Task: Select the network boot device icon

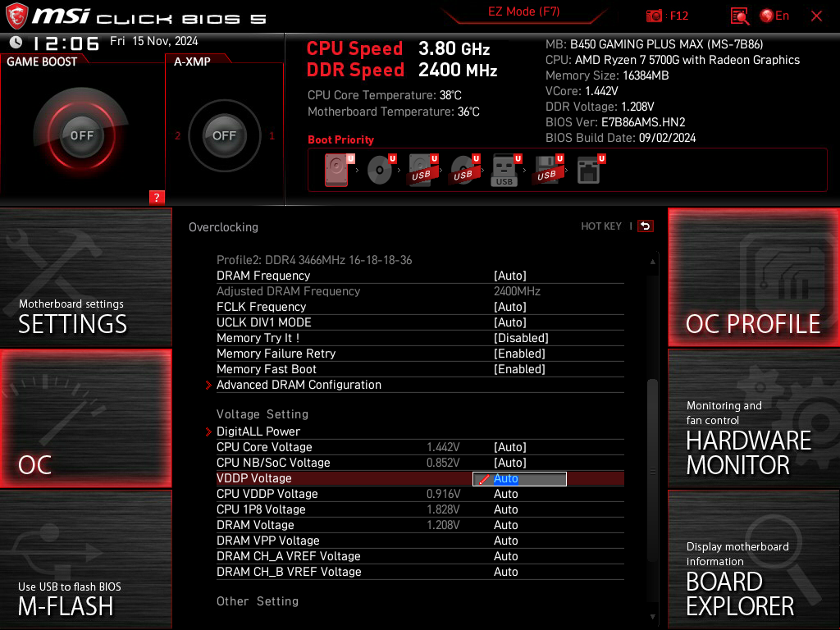Action: 591,170
